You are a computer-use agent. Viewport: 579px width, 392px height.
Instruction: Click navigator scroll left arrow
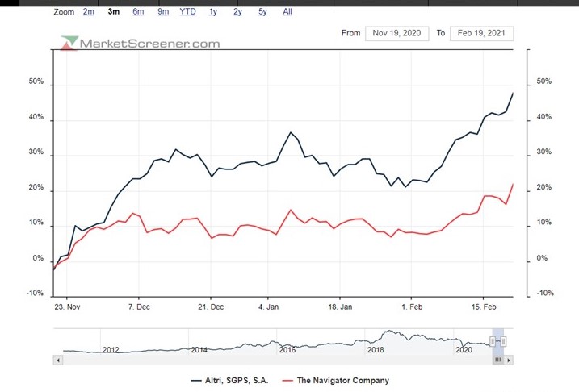(58, 360)
